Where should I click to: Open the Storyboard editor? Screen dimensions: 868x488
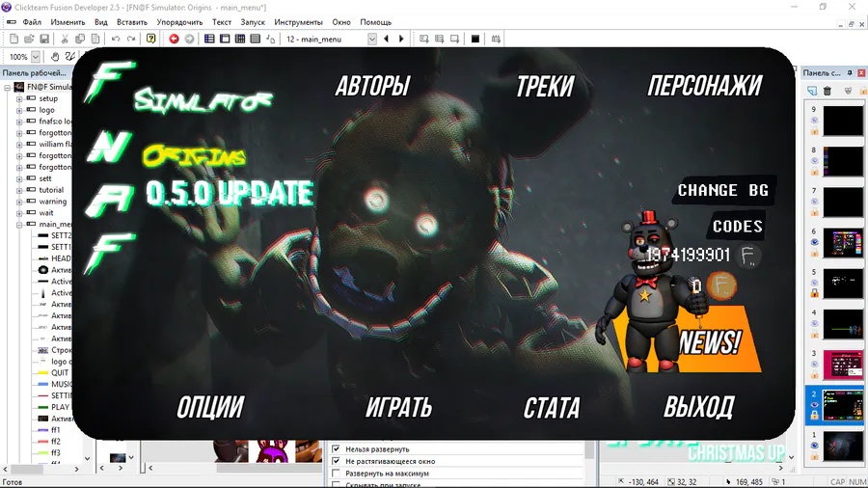[209, 39]
